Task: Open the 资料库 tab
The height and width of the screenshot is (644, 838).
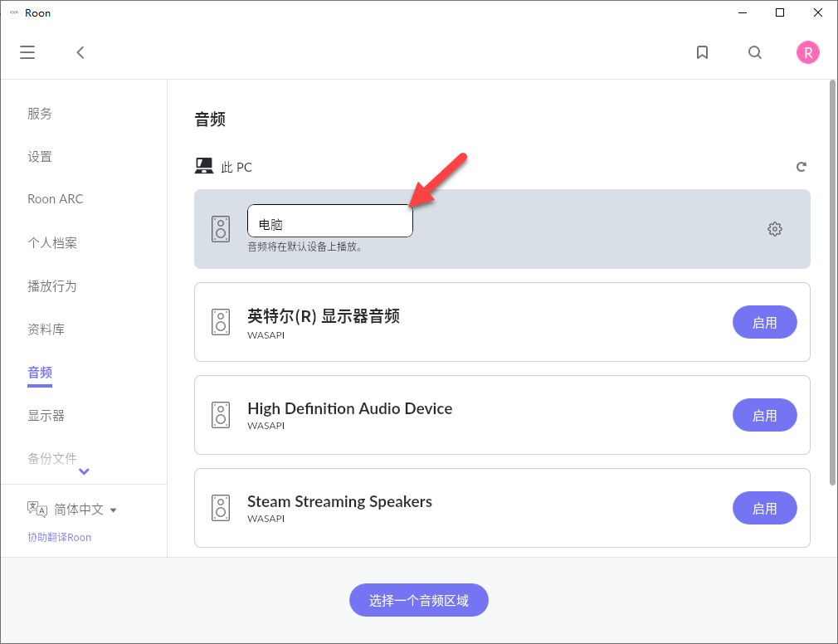Action: (x=46, y=329)
